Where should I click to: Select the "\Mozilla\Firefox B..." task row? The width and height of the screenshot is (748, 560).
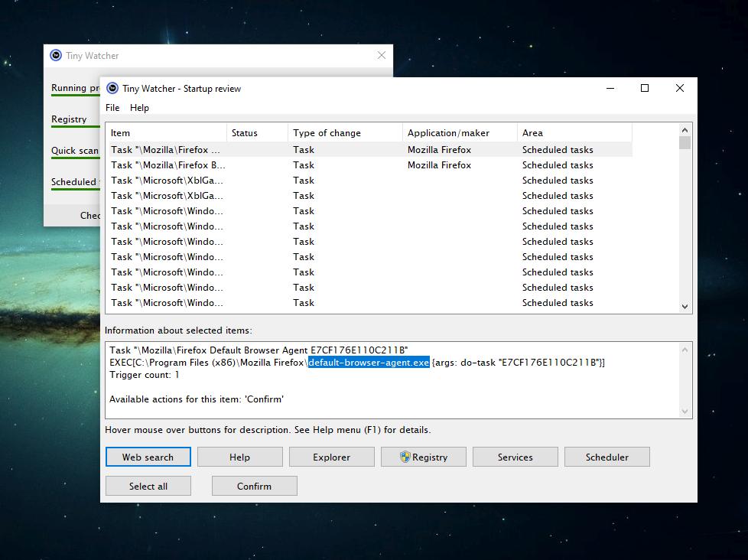(x=371, y=165)
